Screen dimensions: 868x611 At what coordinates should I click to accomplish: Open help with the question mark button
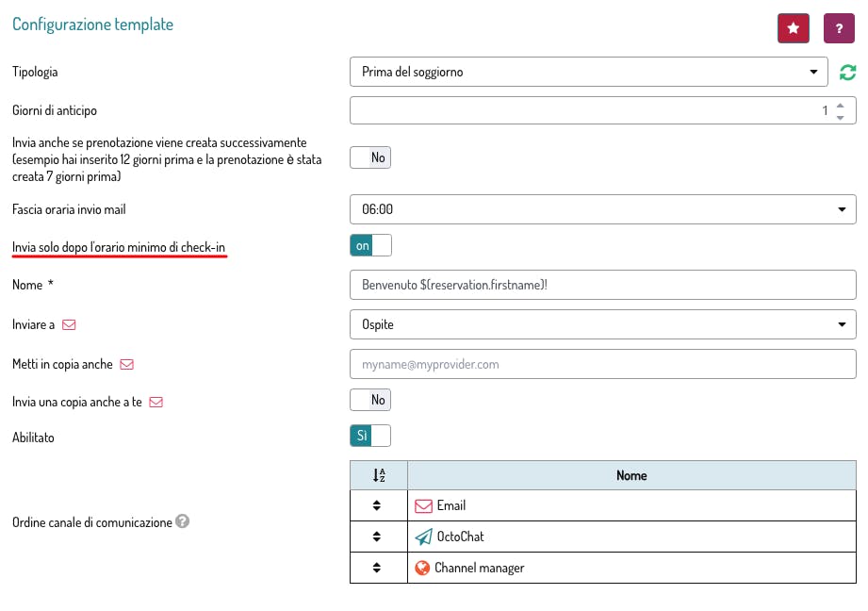tap(839, 28)
